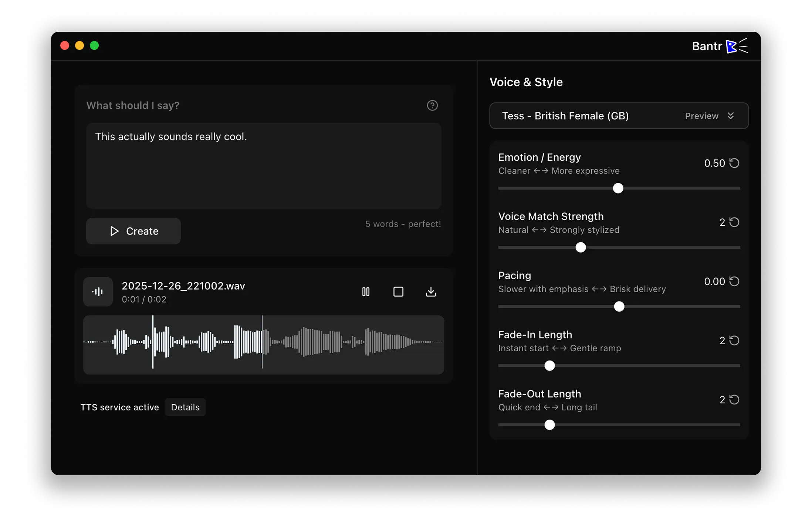Click the Voice & Style heading

[526, 82]
